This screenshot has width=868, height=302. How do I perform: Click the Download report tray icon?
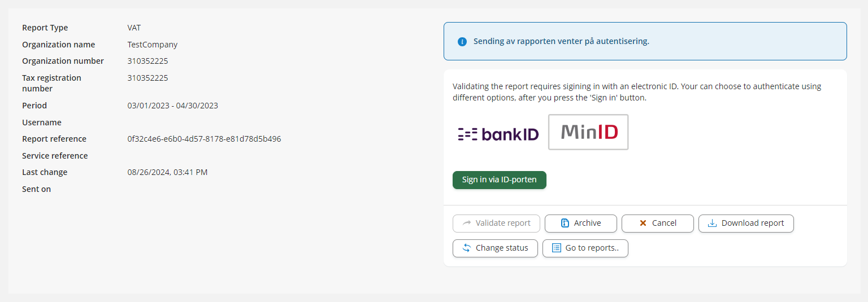tap(712, 223)
